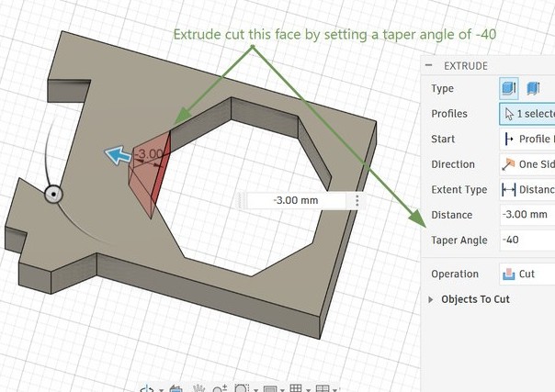Open the Grid and Snaps dropdown arrow
This screenshot has height=392, width=555.
pos(308,390)
